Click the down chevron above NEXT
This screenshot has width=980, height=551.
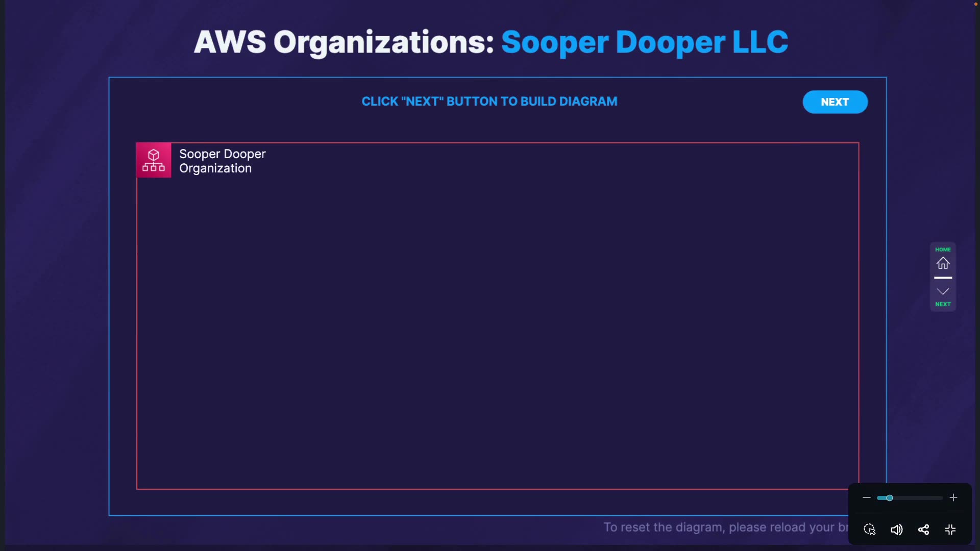[x=943, y=291]
